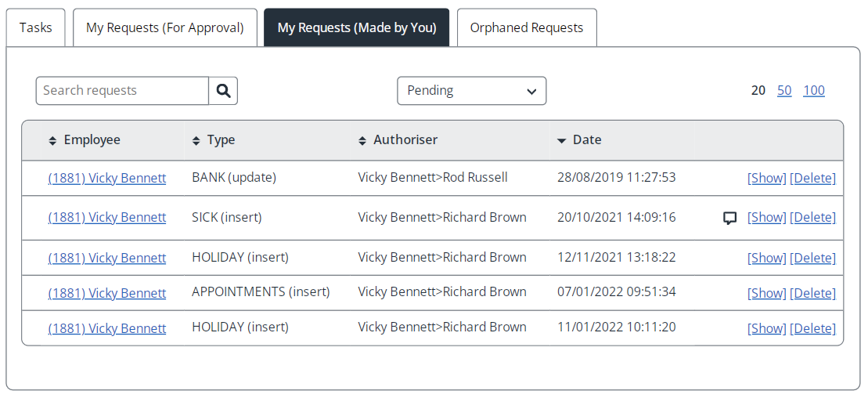Click the comment bubble icon on SICK row
Screen dimensions: 868x398
[x=729, y=218]
